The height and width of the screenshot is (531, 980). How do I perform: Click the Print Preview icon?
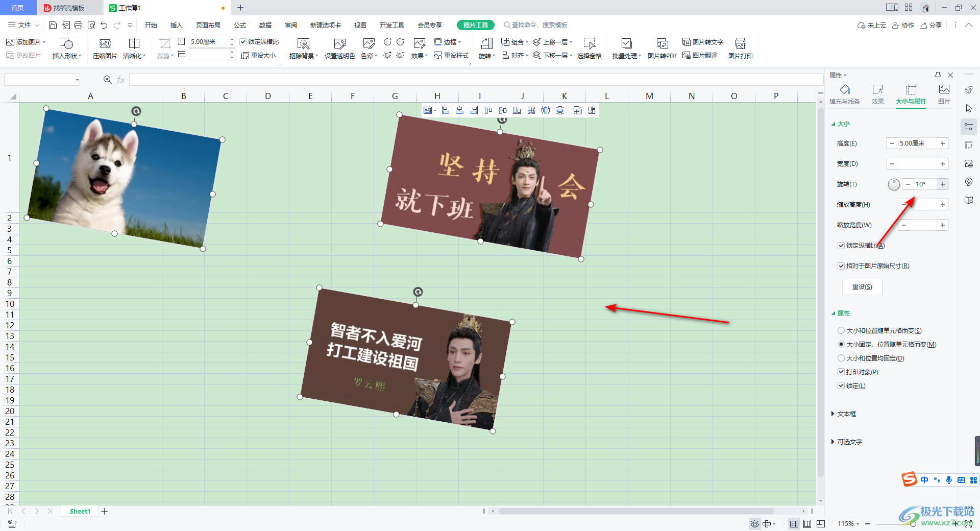(x=91, y=25)
